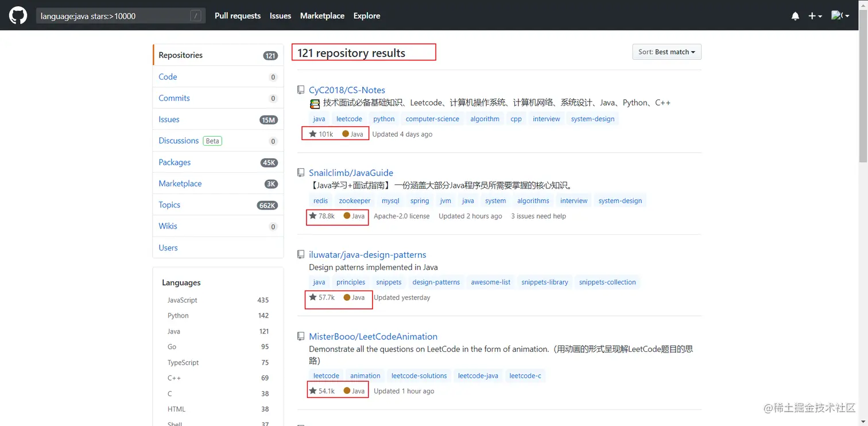868x426 pixels.
Task: Click the leetcode-c topic tag
Action: point(525,376)
